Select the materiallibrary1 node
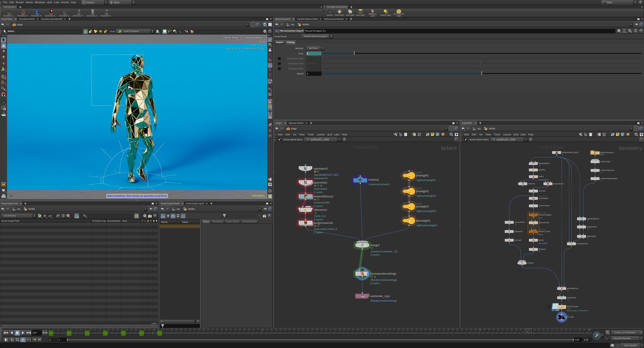The height and width of the screenshot is (348, 644). [305, 196]
